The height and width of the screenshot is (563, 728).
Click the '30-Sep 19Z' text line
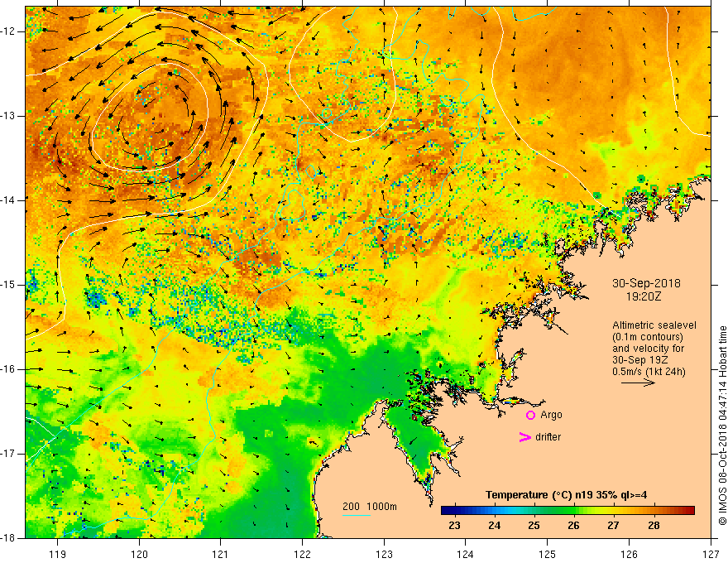pyautogui.click(x=640, y=360)
